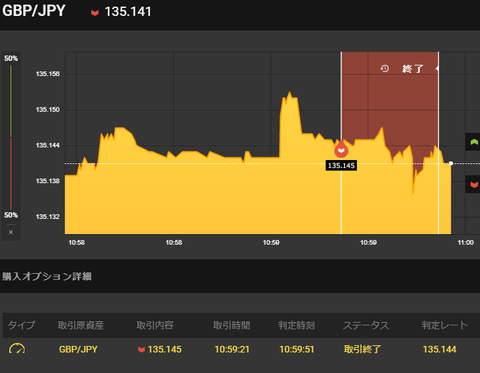Click the 判定レート column header
Screen dimensions: 480x373
tap(445, 325)
